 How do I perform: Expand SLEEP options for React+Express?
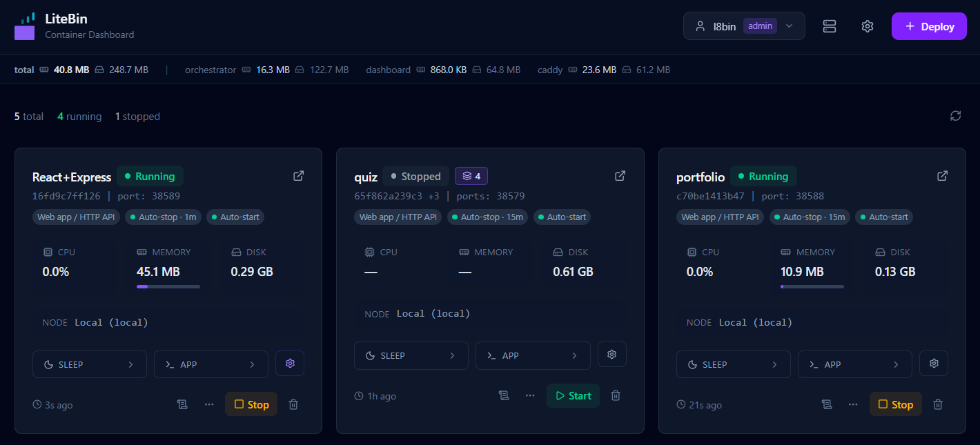pyautogui.click(x=90, y=364)
